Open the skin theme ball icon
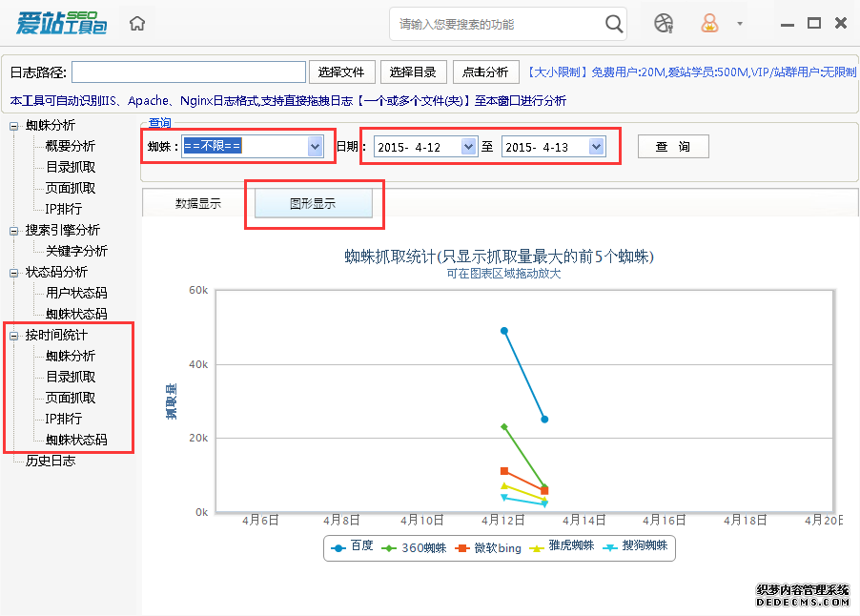860x616 pixels. [x=664, y=24]
